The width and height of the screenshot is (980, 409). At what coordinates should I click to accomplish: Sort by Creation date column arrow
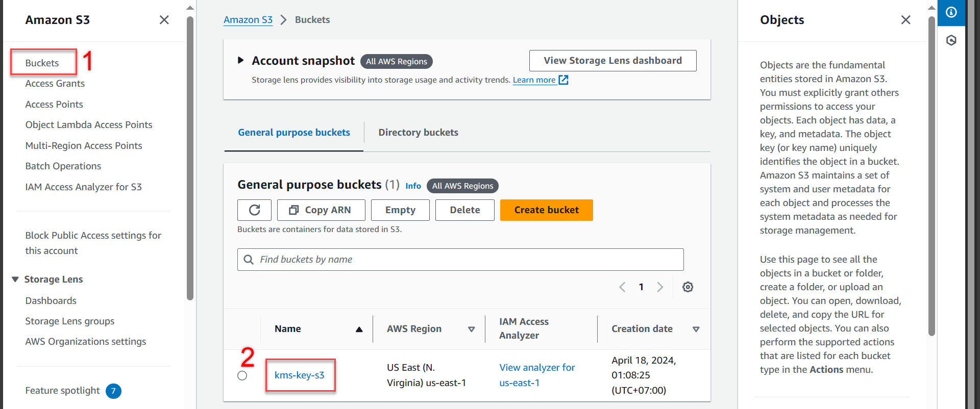click(x=696, y=329)
